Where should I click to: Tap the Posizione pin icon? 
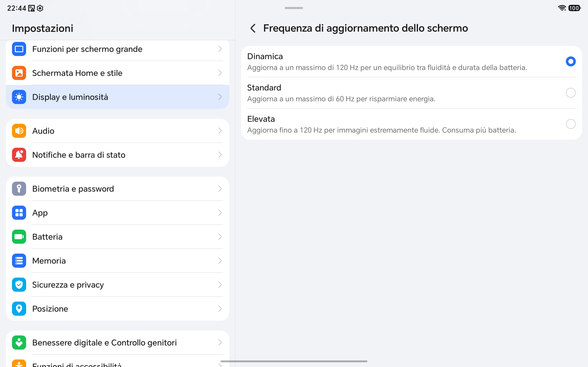19,309
